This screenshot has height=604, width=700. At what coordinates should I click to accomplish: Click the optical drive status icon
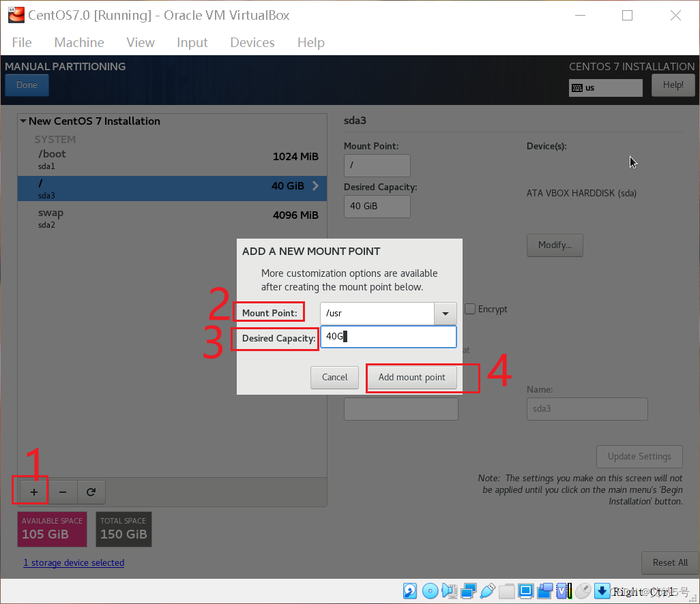431,590
